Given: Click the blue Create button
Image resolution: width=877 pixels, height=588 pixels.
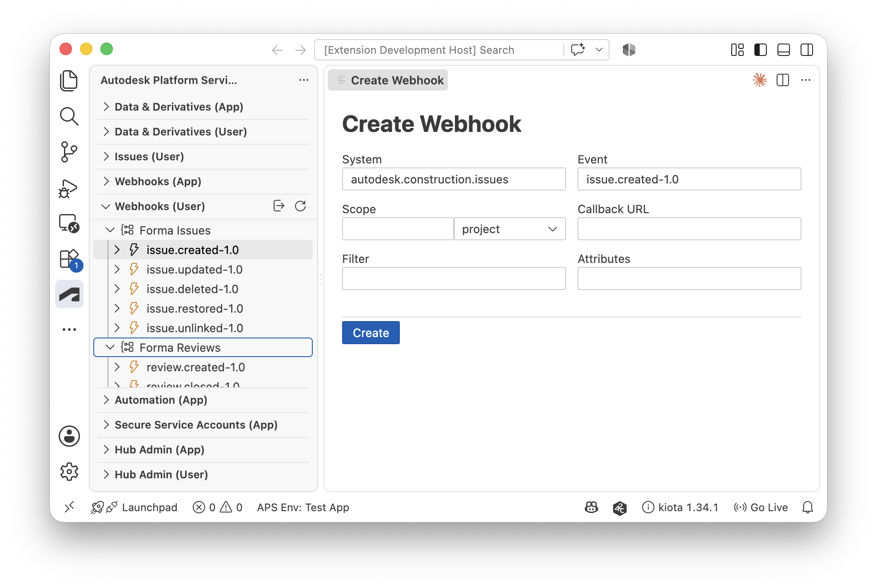Looking at the screenshot, I should [371, 333].
